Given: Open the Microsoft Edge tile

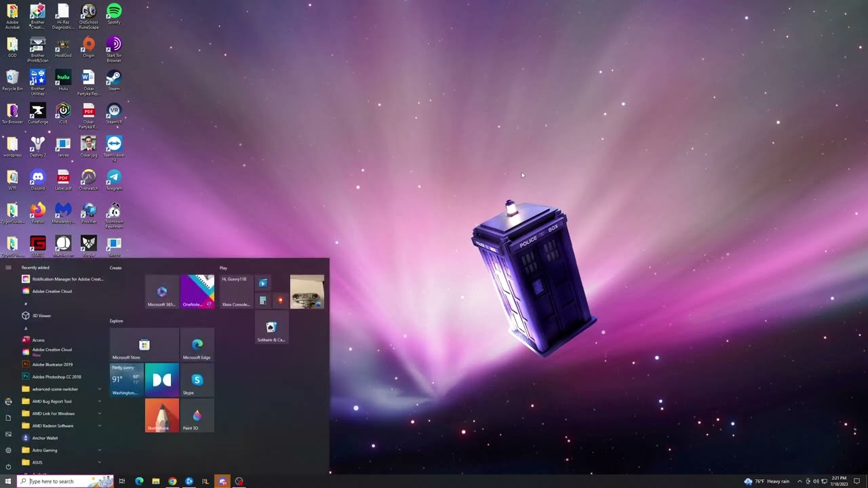Looking at the screenshot, I should pyautogui.click(x=197, y=345).
